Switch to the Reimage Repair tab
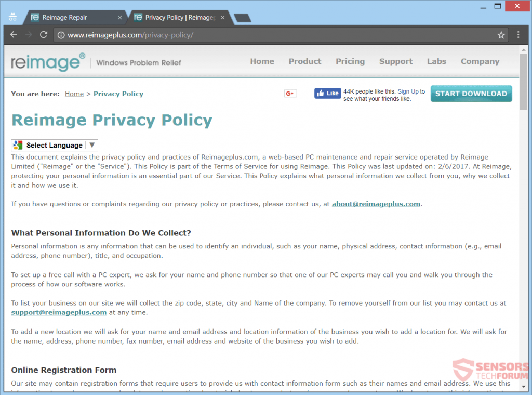532x395 pixels. point(73,17)
